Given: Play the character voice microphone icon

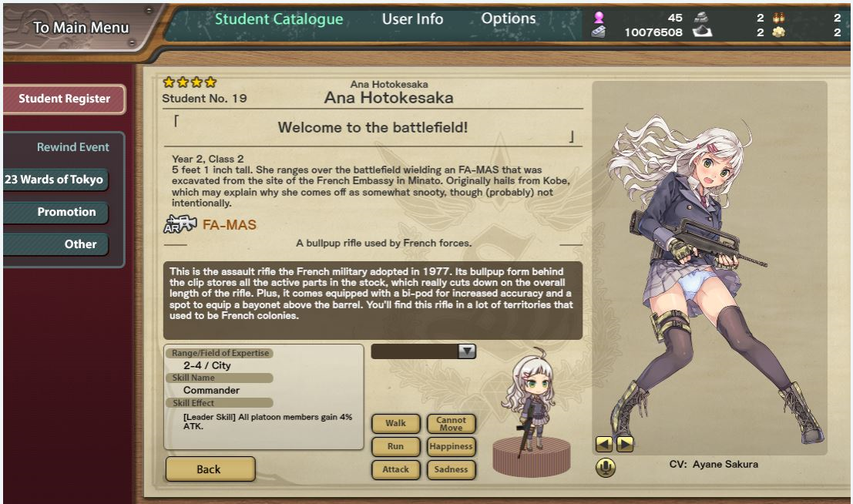Looking at the screenshot, I should pyautogui.click(x=606, y=467).
